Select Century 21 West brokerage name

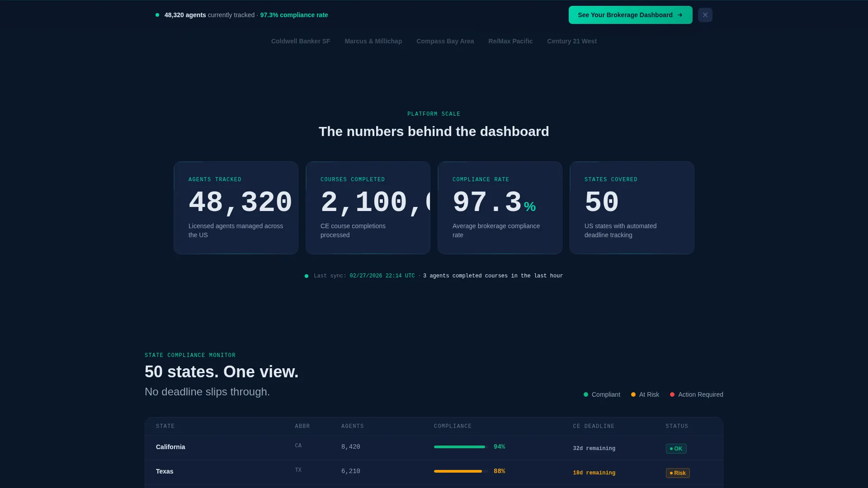click(x=572, y=41)
